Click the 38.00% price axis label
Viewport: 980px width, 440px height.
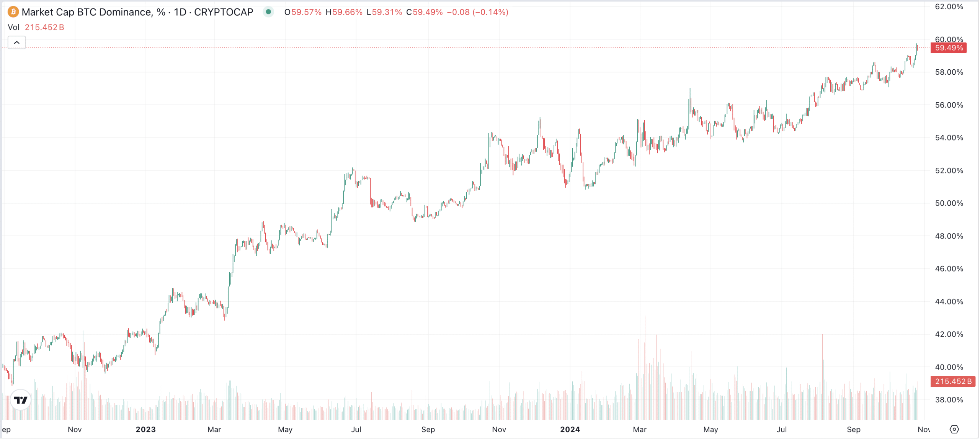[949, 400]
